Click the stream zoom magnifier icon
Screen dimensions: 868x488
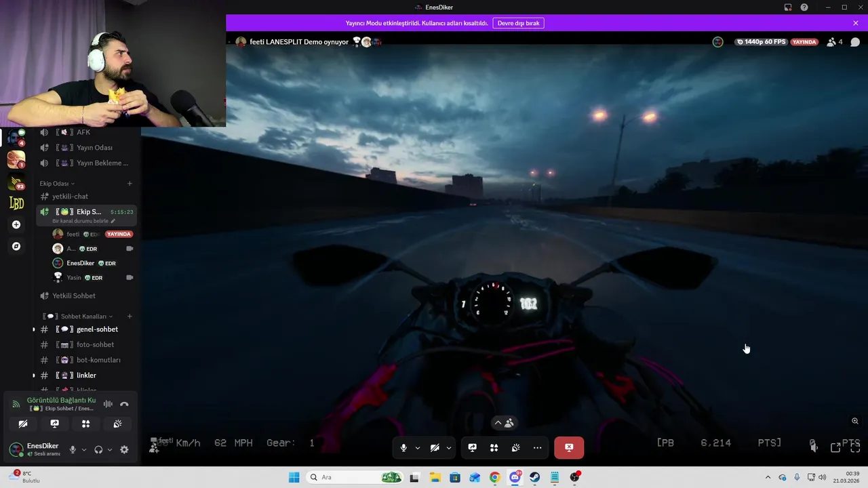[855, 421]
